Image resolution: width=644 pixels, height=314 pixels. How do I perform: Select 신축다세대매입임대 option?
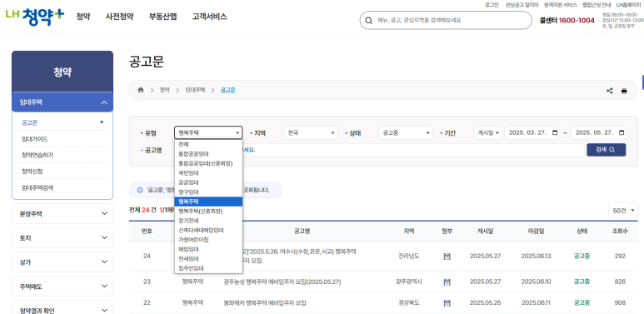click(x=208, y=230)
